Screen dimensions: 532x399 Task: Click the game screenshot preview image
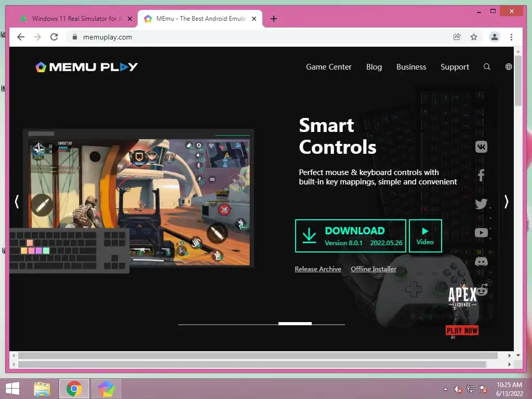(139, 198)
